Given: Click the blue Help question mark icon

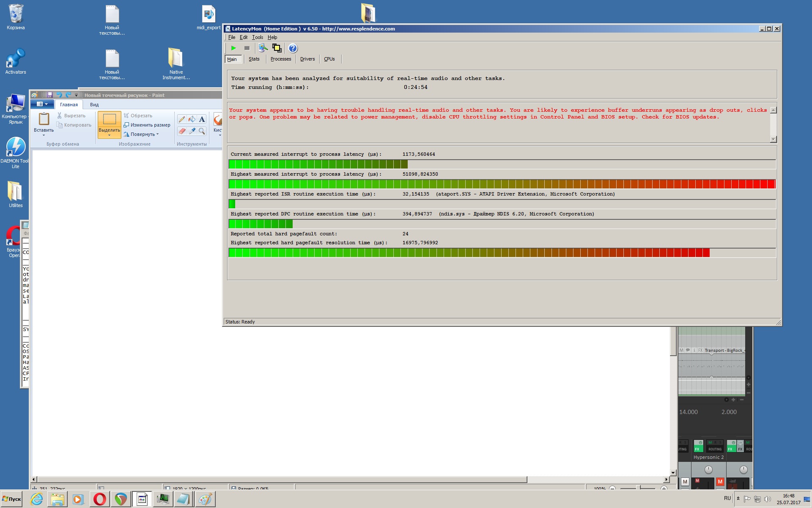Looking at the screenshot, I should 293,48.
